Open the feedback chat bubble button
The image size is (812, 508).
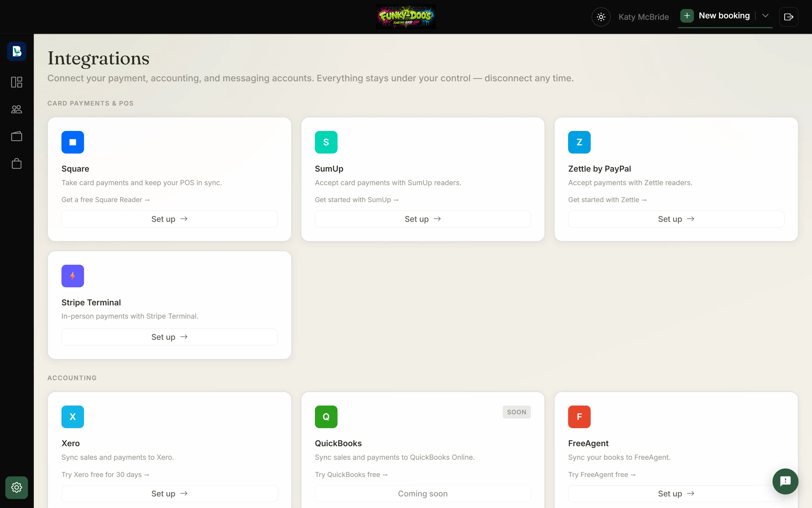point(785,481)
